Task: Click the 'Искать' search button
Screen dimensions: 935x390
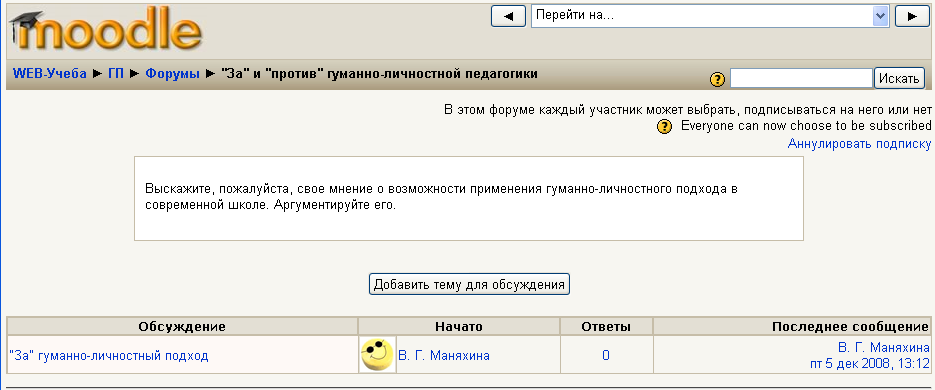Action: point(900,78)
